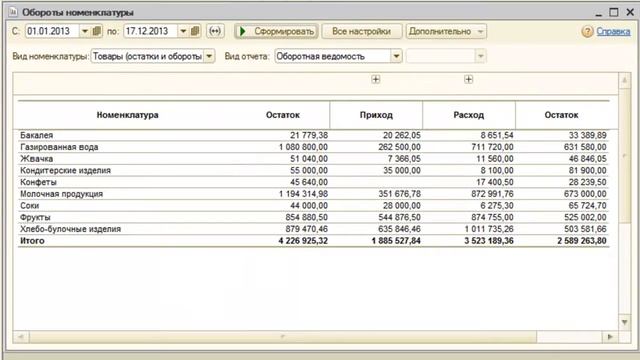The height and width of the screenshot is (360, 640).
Task: Select the Соки row name
Action: (x=29, y=205)
